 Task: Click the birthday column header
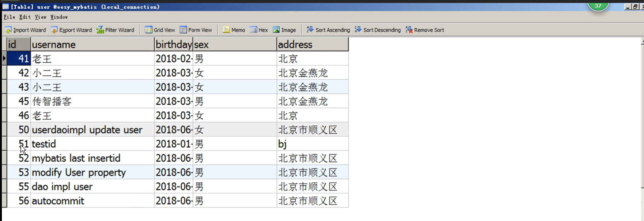(x=174, y=44)
